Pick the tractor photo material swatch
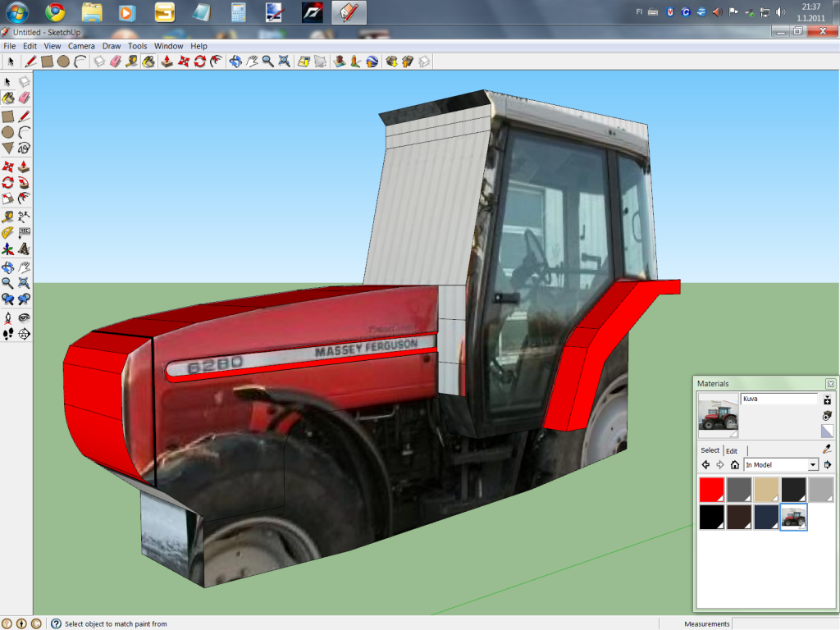Viewport: 840px width, 630px height. tap(794, 517)
